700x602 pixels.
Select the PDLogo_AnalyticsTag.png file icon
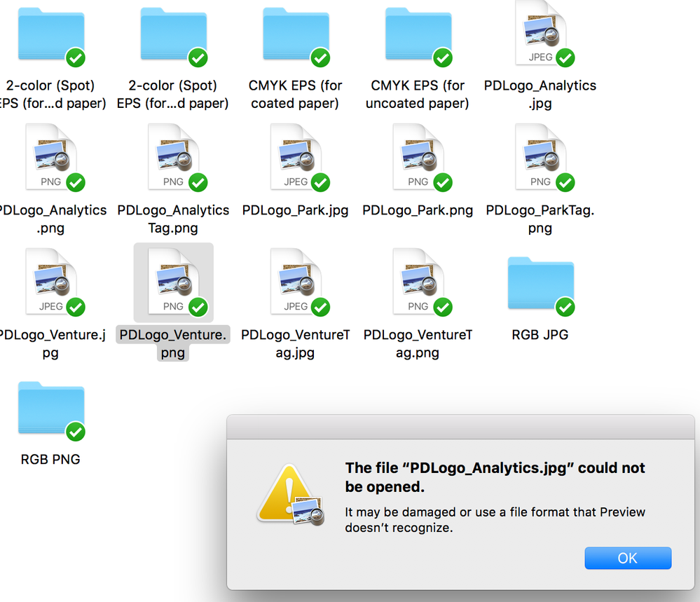pyautogui.click(x=174, y=157)
